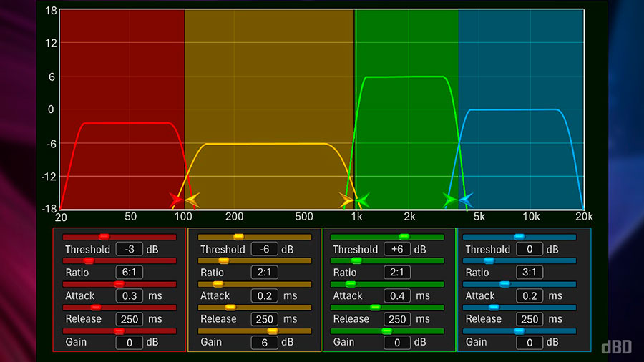The image size is (644, 362).
Task: Select the blue high-frequency band region in graph
Action: [x=521, y=109]
